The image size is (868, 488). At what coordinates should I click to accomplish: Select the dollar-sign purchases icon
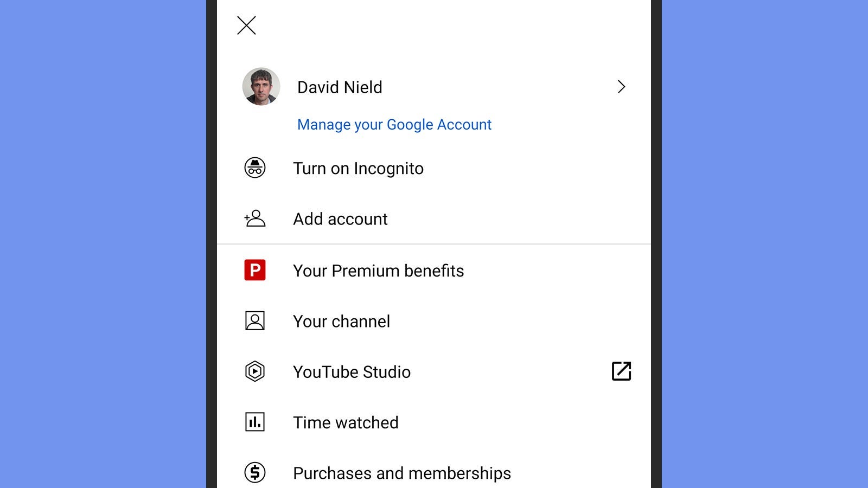click(256, 472)
